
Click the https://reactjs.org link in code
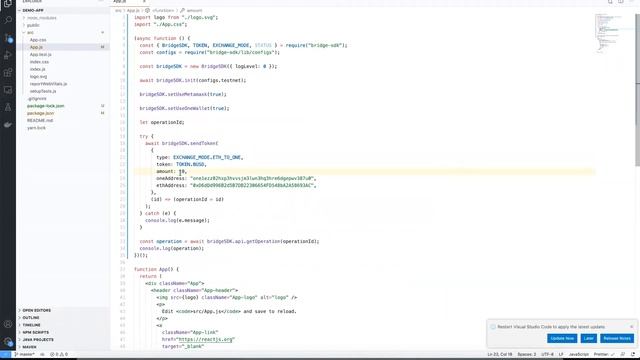(206, 339)
